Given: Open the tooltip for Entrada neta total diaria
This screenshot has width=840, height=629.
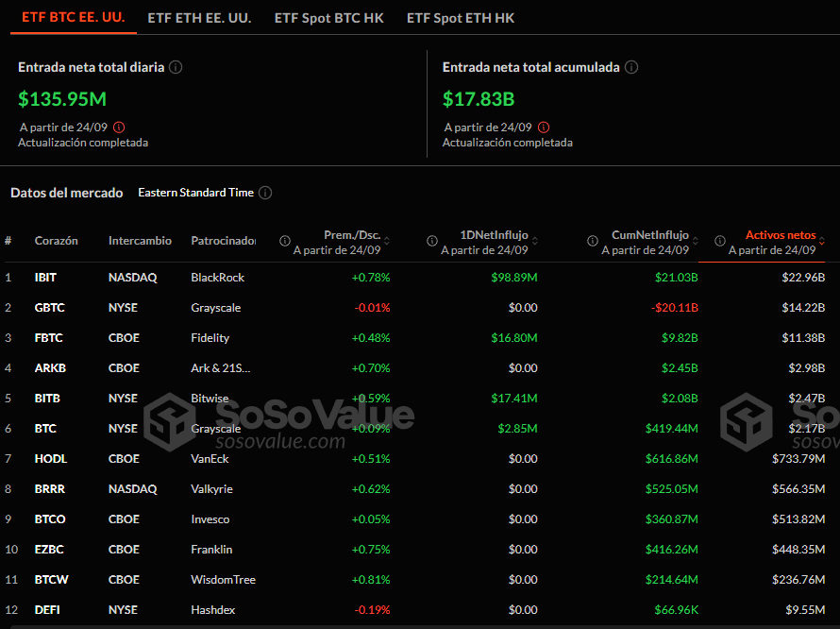Looking at the screenshot, I should (x=175, y=67).
